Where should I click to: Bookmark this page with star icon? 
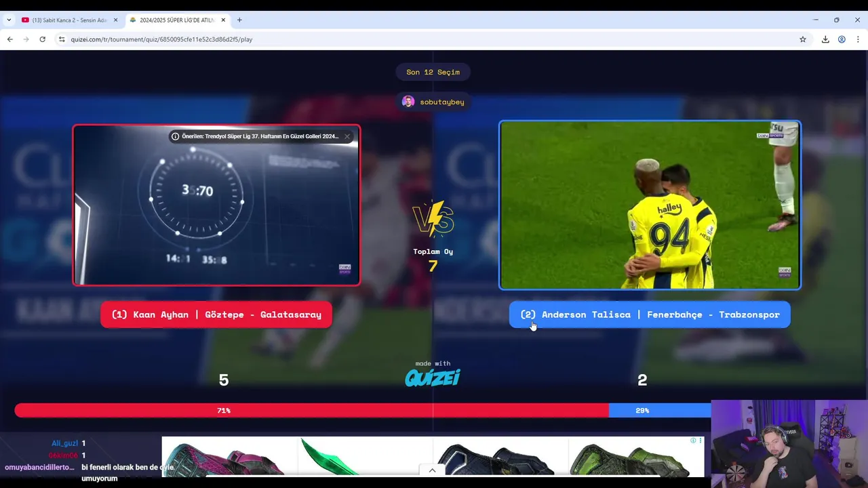(803, 39)
